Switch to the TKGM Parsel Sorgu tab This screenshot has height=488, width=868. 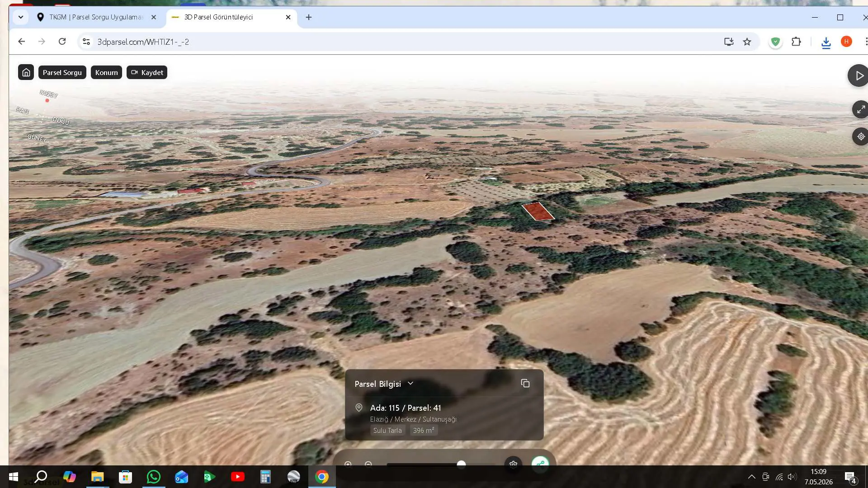coord(96,17)
